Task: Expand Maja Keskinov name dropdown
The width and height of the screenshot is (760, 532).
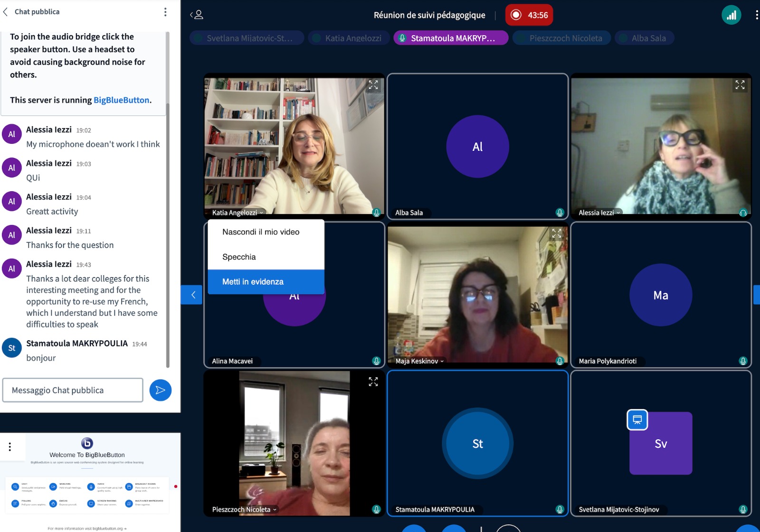Action: point(419,361)
